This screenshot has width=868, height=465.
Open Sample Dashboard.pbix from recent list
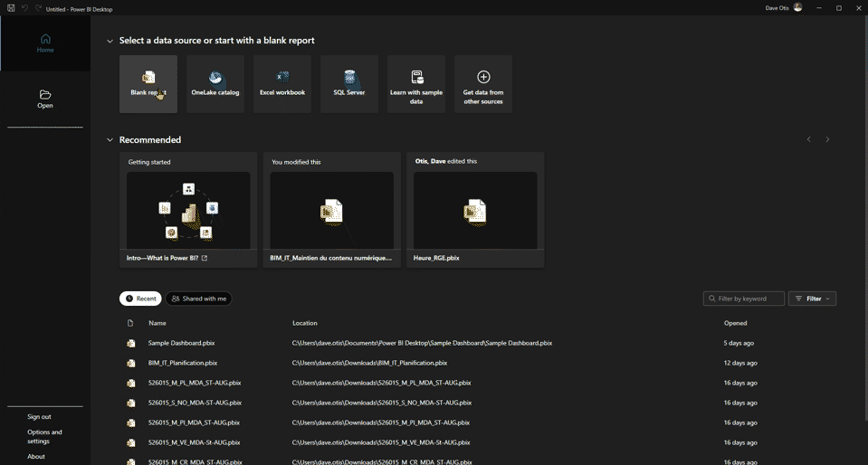(182, 343)
